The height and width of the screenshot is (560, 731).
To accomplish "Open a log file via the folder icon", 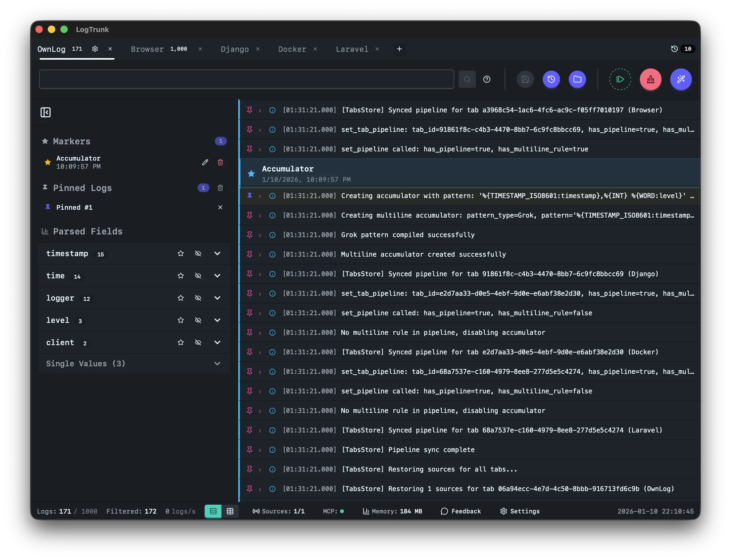I will (x=577, y=79).
